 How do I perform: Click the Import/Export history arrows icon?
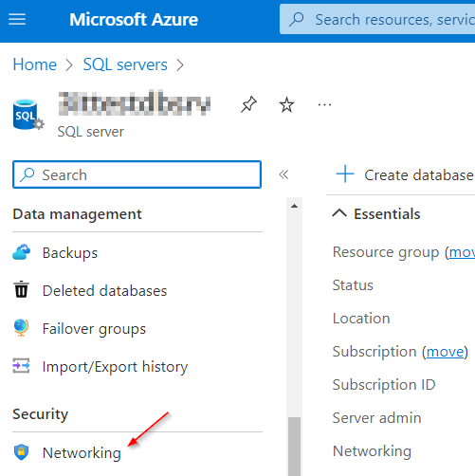pos(21,366)
